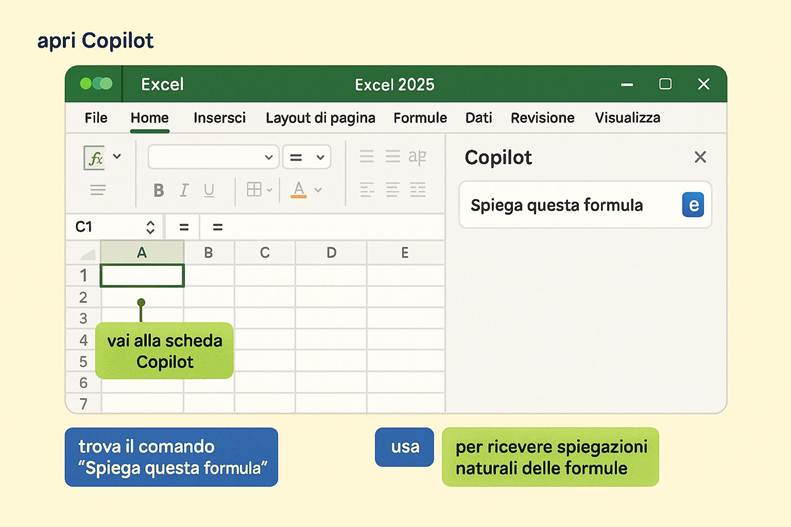Click the fx insert function icon
The width and height of the screenshot is (791, 527).
(94, 158)
